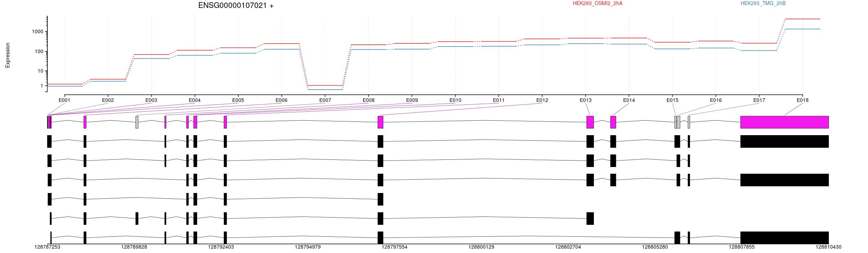Select the HEK293_TMG_2hB legend label
Image resolution: width=868 pixels, height=253 pixels.
pyautogui.click(x=763, y=3)
